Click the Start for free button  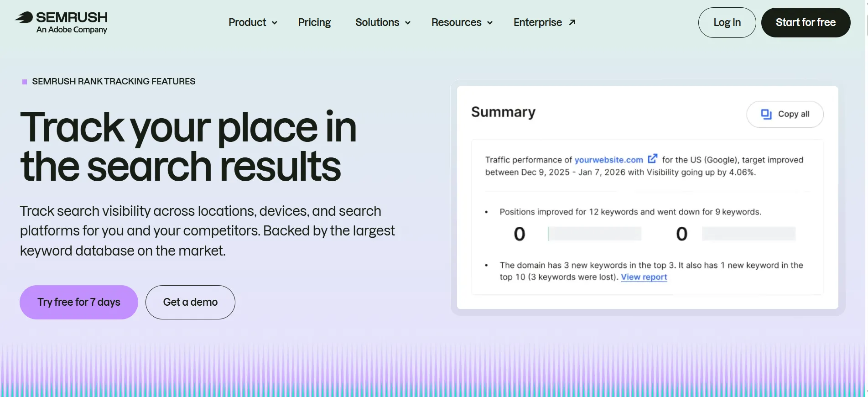click(x=806, y=22)
